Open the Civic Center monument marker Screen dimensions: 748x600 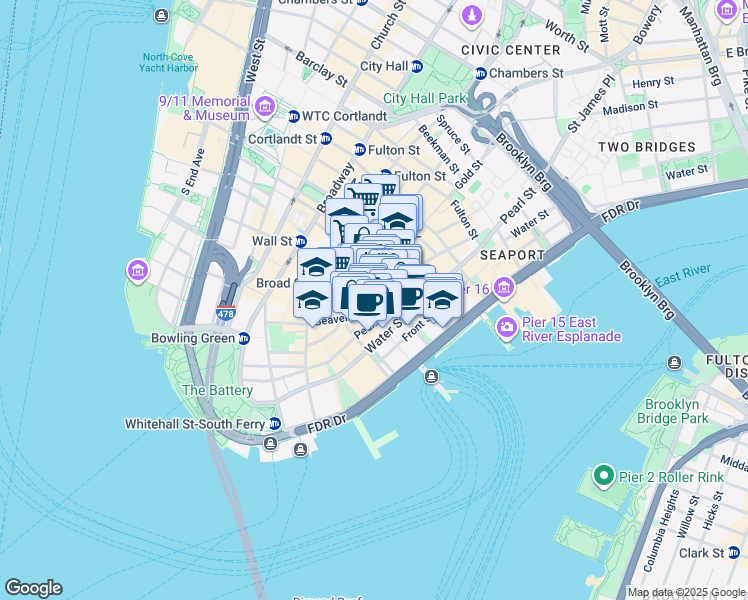[472, 17]
